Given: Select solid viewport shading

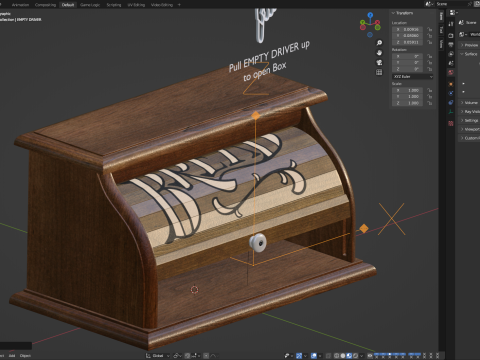Looking at the screenshot, I should [x=343, y=356].
